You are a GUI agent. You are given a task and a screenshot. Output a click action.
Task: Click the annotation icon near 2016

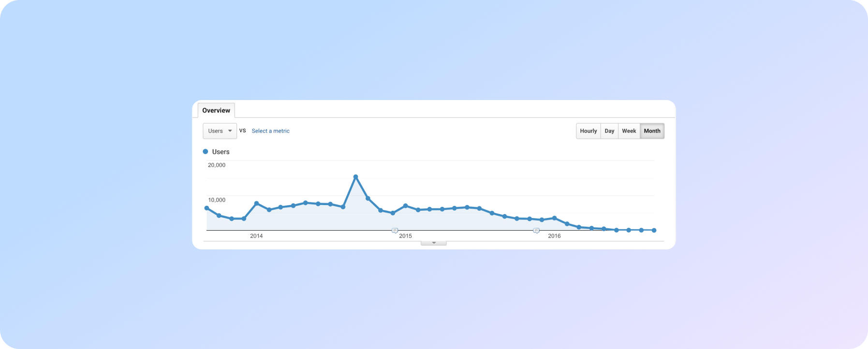click(x=536, y=231)
